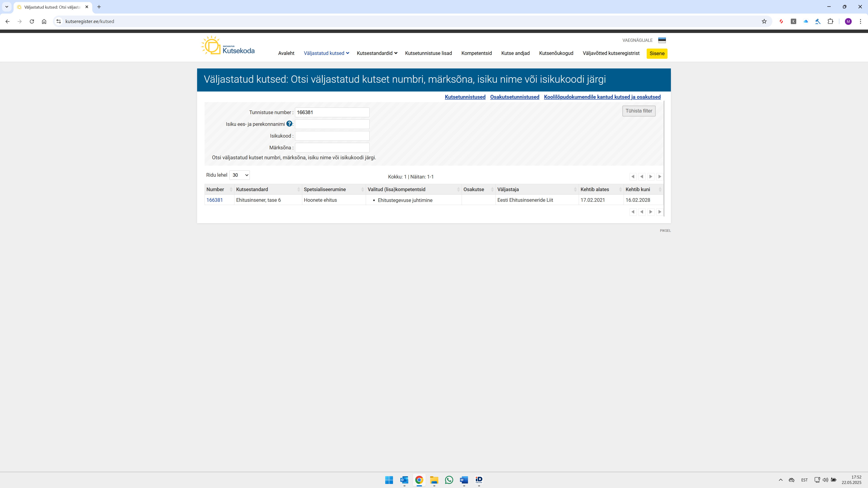This screenshot has width=868, height=488.
Task: Sort table by Kehtib alates column
Action: 601,189
